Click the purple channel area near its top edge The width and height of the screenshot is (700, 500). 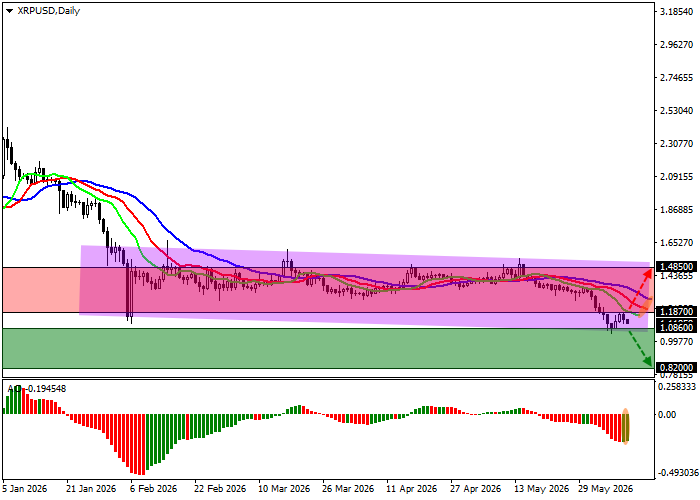point(364,256)
